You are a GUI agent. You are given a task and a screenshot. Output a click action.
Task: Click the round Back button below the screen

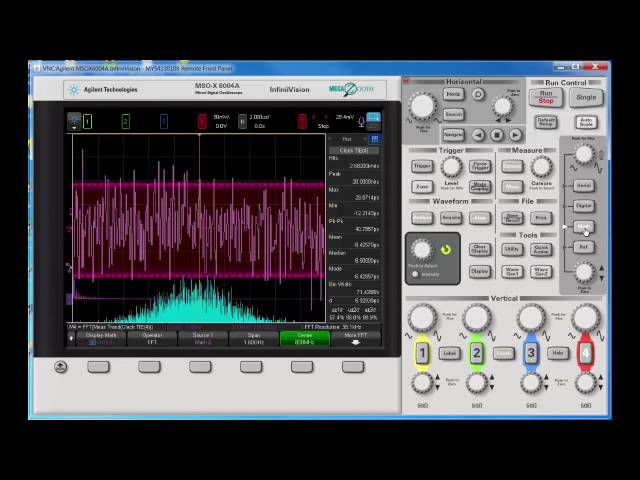[x=60, y=367]
